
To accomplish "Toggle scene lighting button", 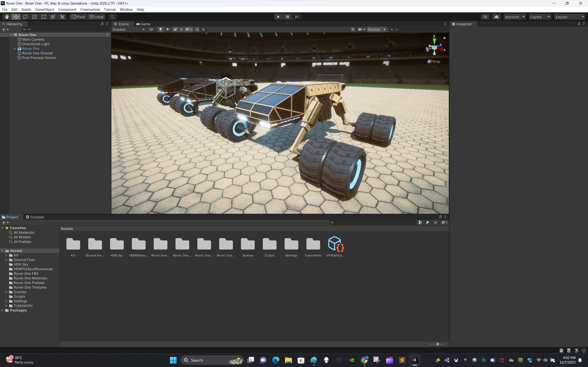I will 160,29.
